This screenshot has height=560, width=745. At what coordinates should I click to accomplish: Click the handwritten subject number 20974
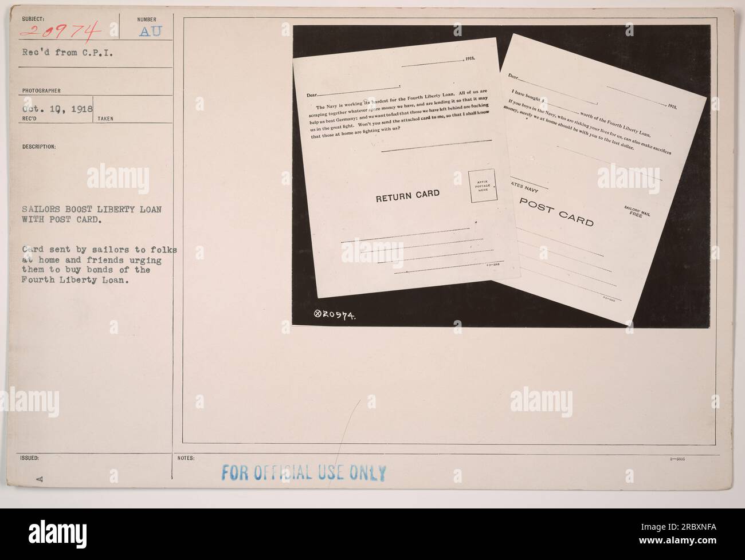(x=59, y=30)
